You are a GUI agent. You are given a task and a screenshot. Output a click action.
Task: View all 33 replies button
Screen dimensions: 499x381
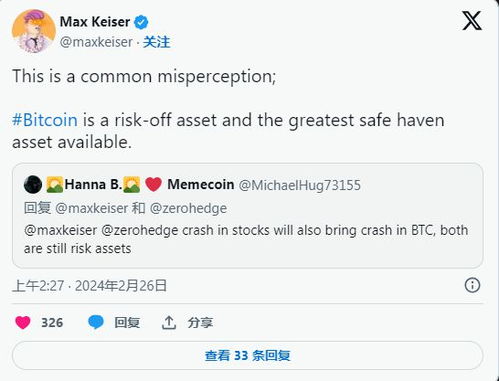coord(247,356)
